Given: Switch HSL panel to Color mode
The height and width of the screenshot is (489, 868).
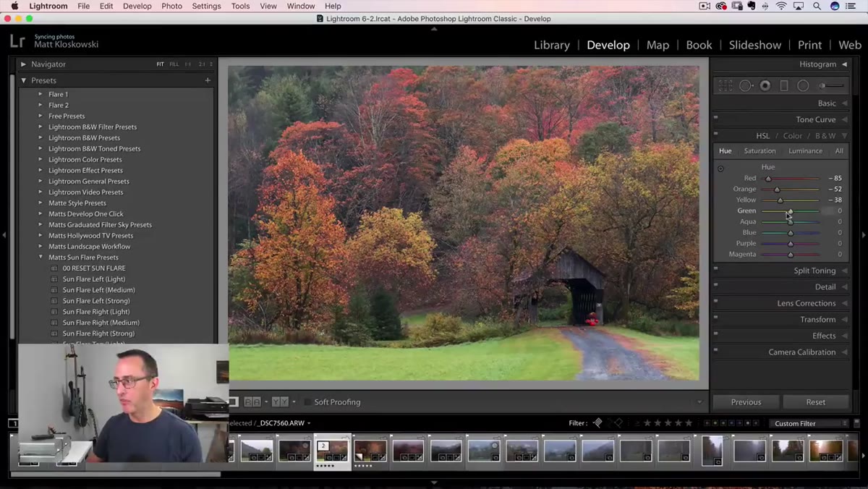Looking at the screenshot, I should point(793,136).
